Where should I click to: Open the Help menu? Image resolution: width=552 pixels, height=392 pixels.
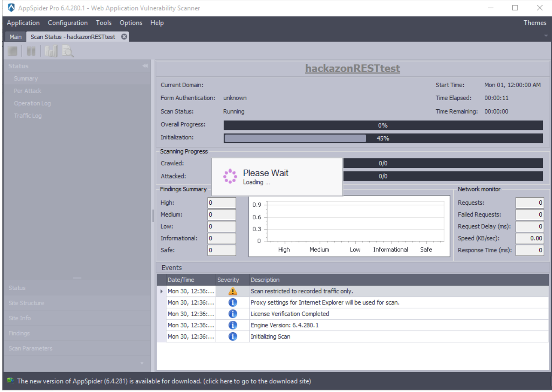pos(157,23)
